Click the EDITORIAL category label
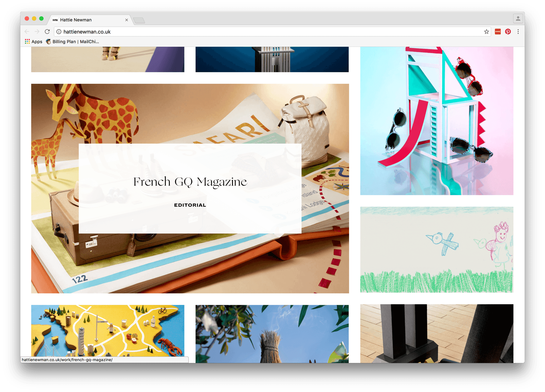The image size is (545, 392). coord(190,205)
